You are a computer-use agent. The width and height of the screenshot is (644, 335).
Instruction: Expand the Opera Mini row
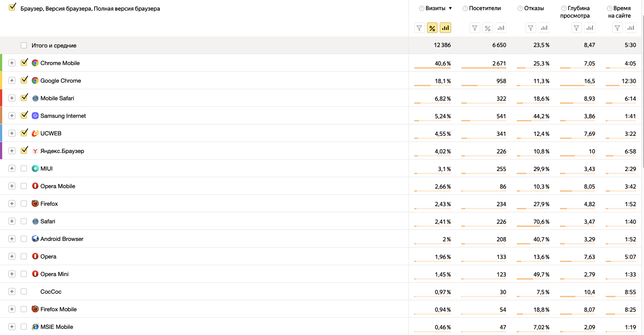click(x=12, y=274)
